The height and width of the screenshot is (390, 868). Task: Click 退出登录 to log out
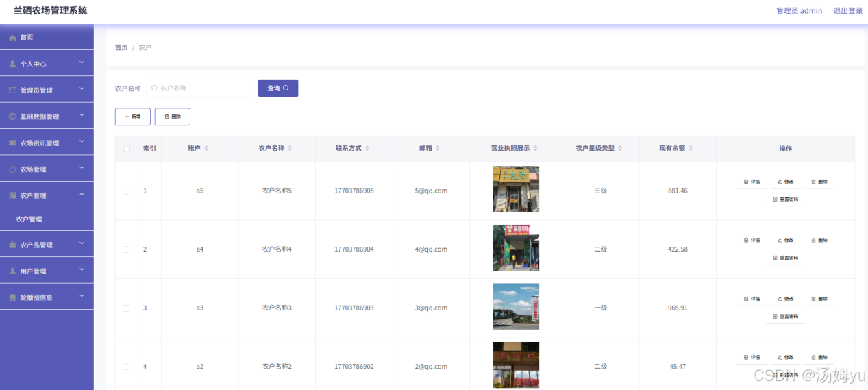coord(848,11)
